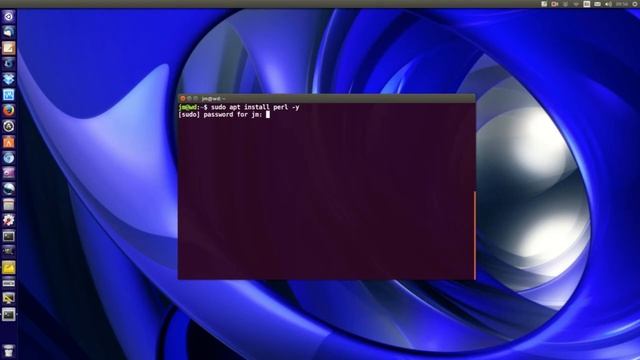Viewport: 640px width, 360px height.
Task: Open the files drawer icon in launcher
Action: (9, 204)
